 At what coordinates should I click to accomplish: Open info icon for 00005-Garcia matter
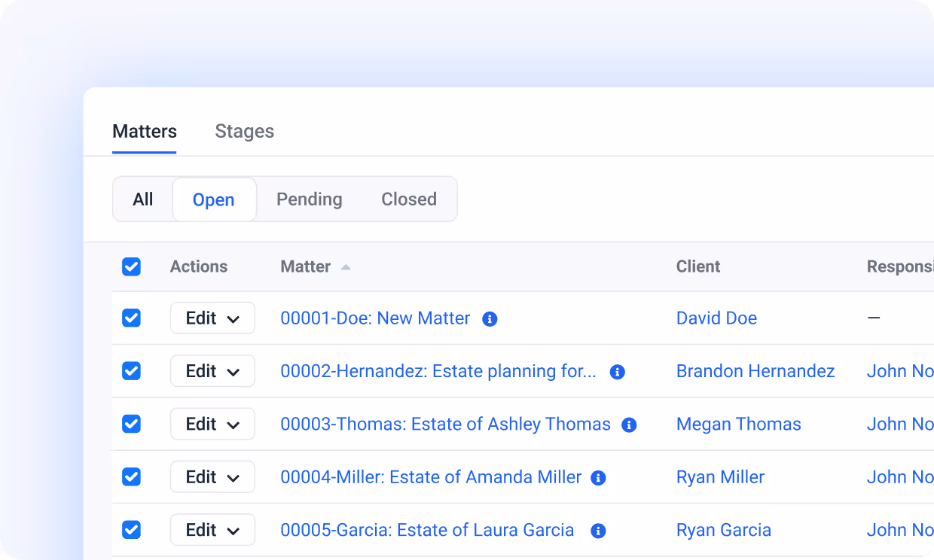(598, 531)
